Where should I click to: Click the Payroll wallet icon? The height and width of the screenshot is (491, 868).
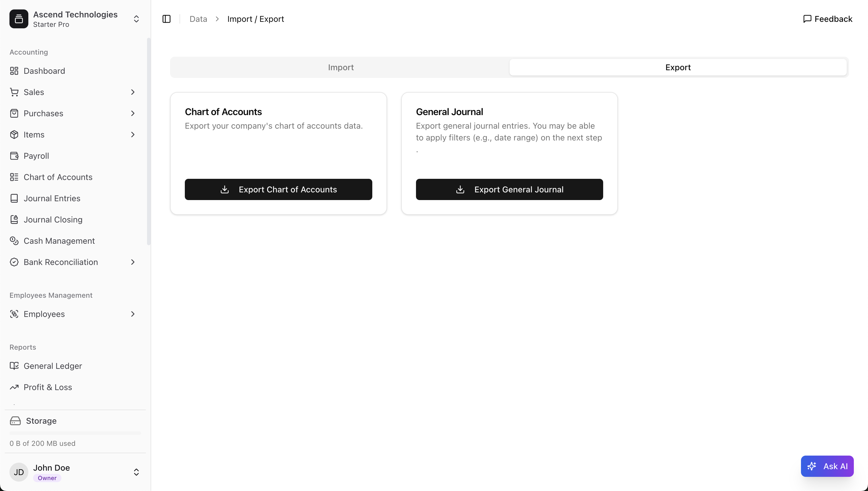14,156
